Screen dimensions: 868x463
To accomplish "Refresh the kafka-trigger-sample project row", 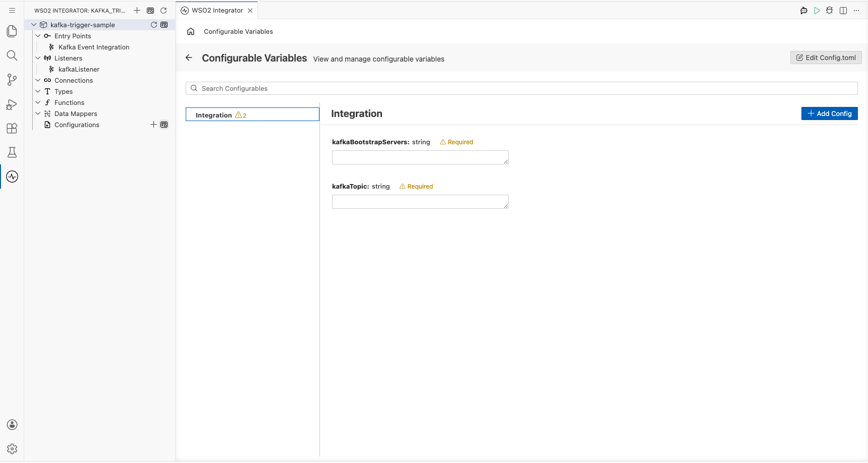I will 154,25.
